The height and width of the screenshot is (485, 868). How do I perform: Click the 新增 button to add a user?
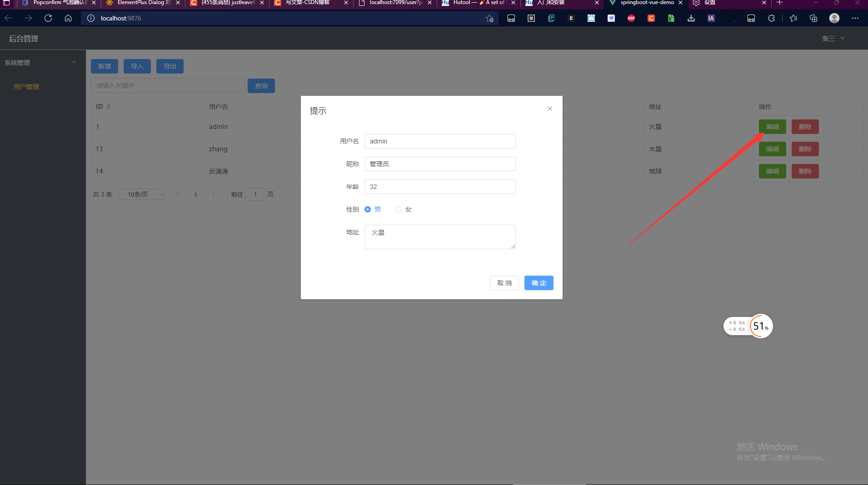(x=104, y=66)
